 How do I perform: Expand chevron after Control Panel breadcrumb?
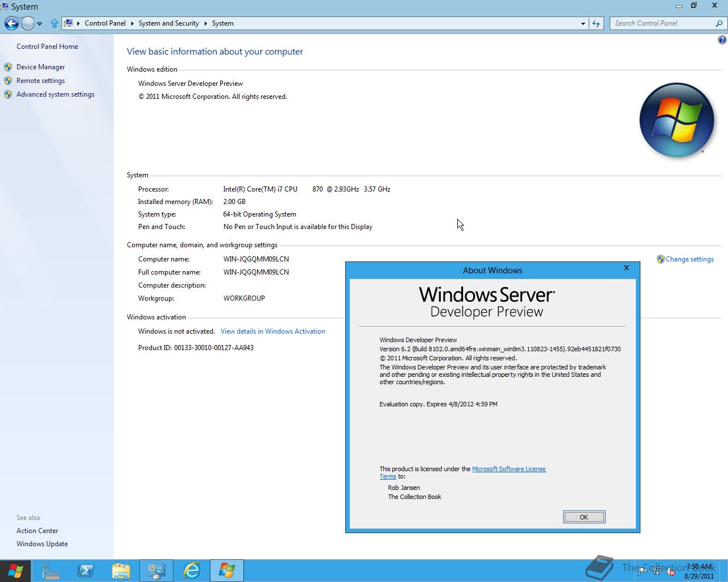point(133,23)
